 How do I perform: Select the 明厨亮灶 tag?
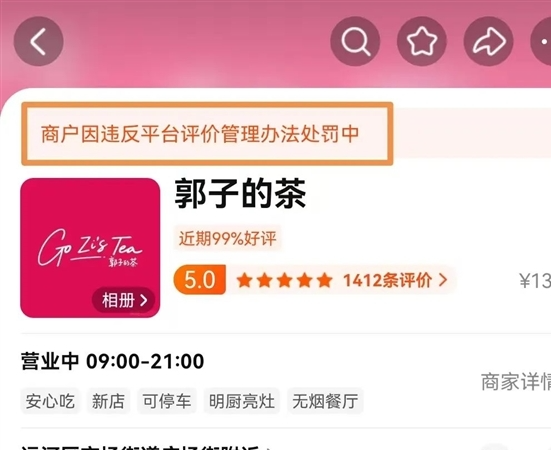pyautogui.click(x=242, y=401)
